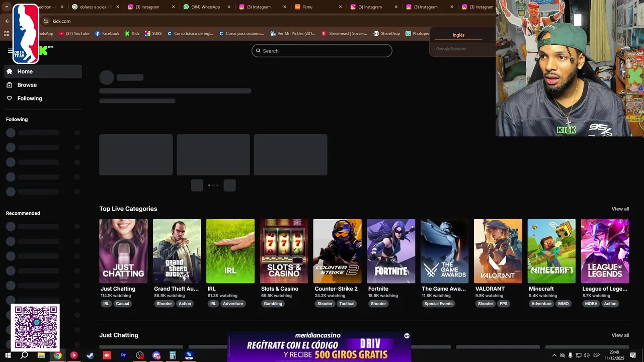Viewport: 644px width, 362px height.
Task: Open the SUBS bookmark
Action: 153,34
